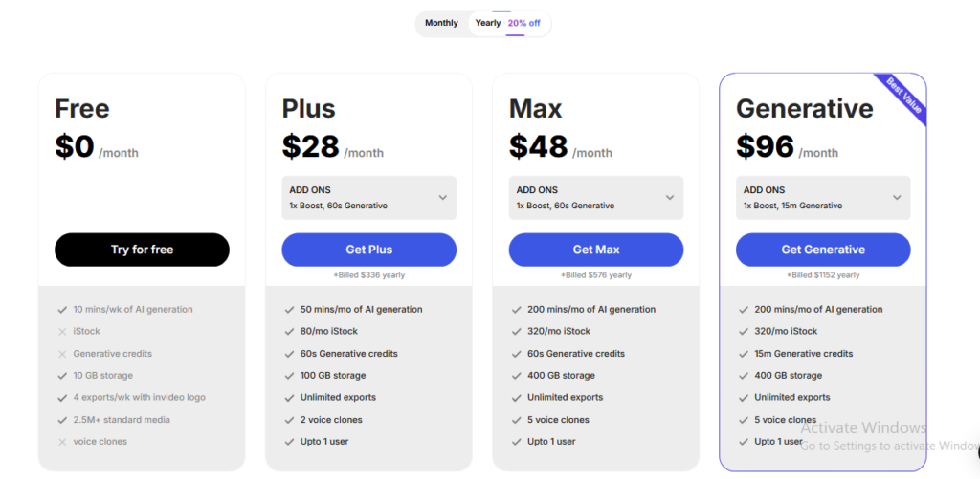980x479 pixels.
Task: Click checkmark next to 80/mo iStock
Action: (289, 332)
